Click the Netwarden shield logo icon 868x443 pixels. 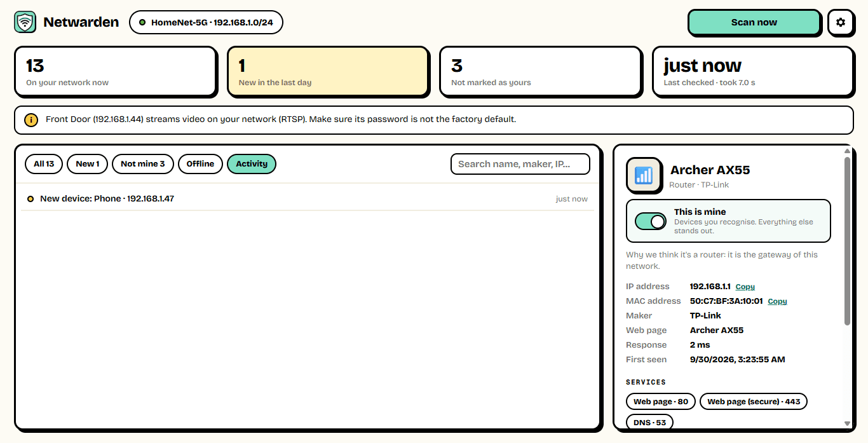click(x=25, y=22)
